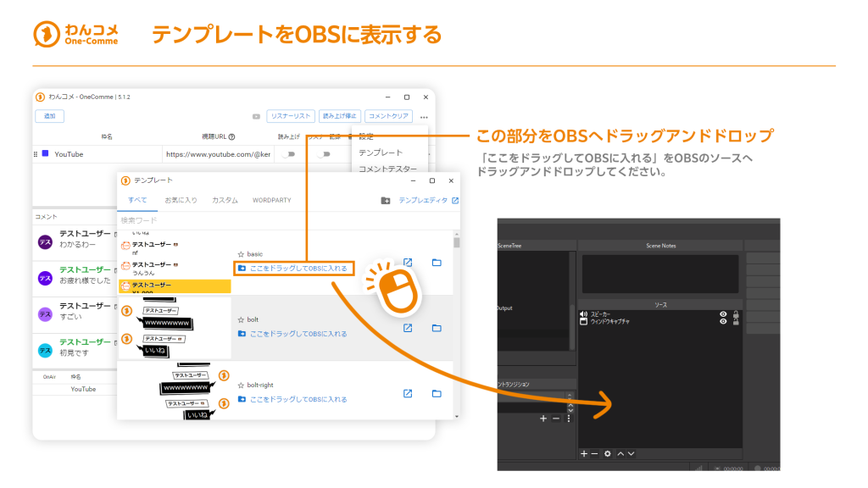Click the bolt template preview thumbnail
The height and width of the screenshot is (488, 868).
[x=175, y=328]
